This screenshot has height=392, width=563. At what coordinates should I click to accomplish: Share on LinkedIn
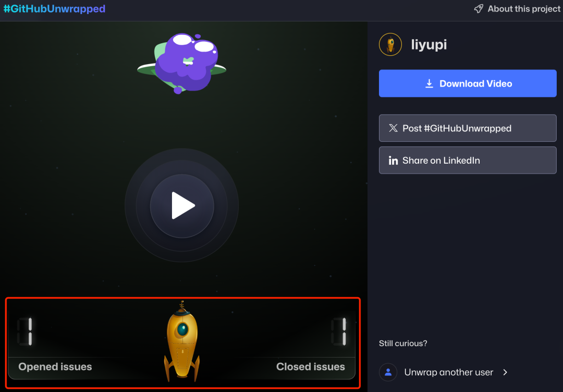(x=468, y=160)
